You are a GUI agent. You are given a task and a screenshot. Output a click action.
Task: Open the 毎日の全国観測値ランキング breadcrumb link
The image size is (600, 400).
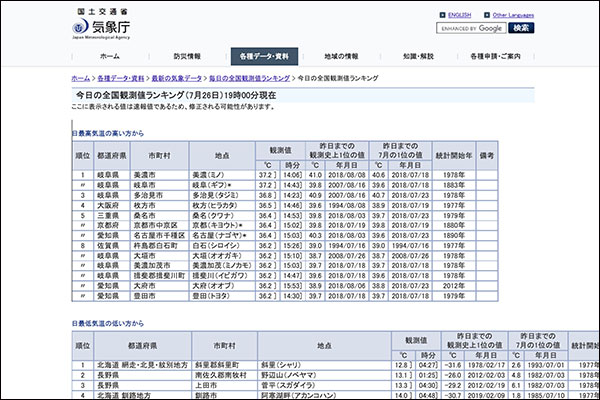250,77
